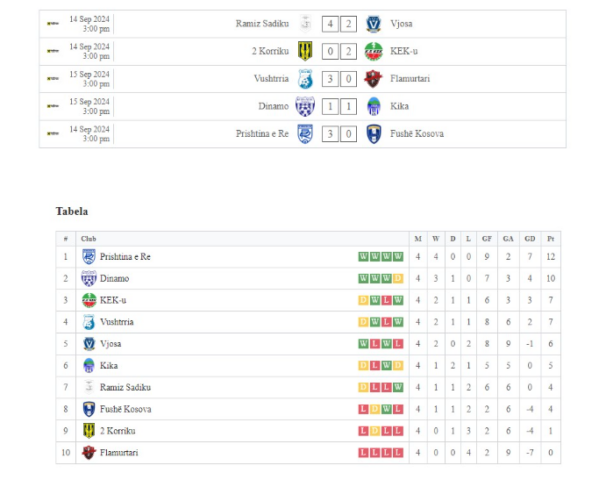The height and width of the screenshot is (480, 606).
Task: Click 2 Korriku badge in standings table
Action: click(88, 431)
